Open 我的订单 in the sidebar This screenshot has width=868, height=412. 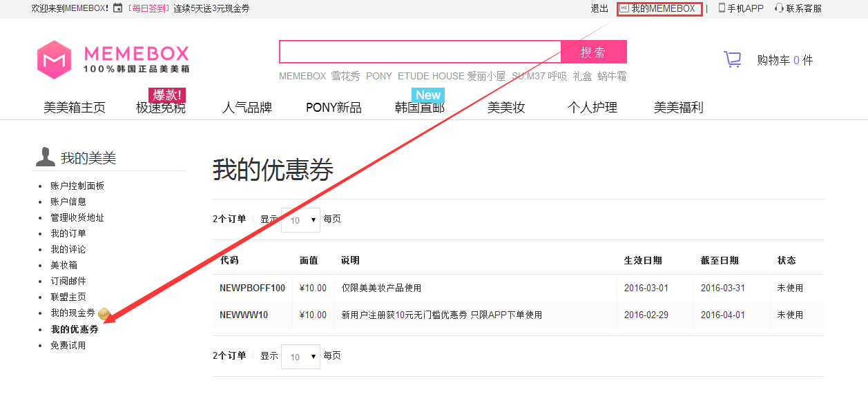pos(68,233)
